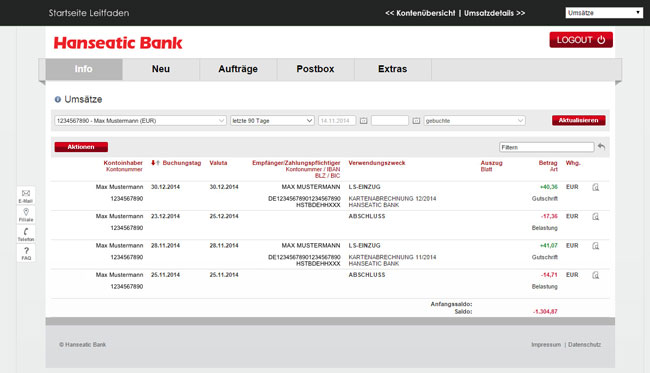This screenshot has width=650, height=373.
Task: Open the Umsätze dropdown in the top bar
Action: tap(604, 13)
